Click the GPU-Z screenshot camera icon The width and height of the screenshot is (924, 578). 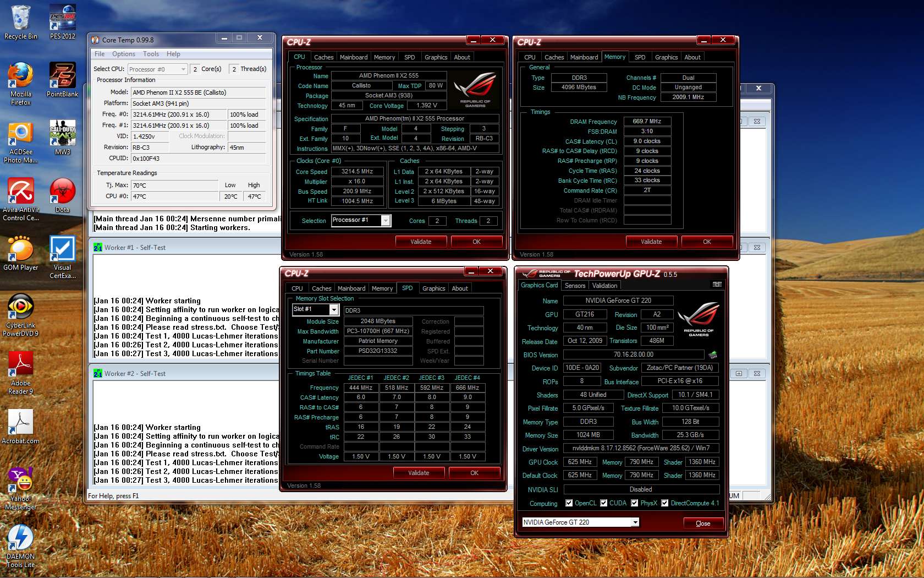pos(717,285)
